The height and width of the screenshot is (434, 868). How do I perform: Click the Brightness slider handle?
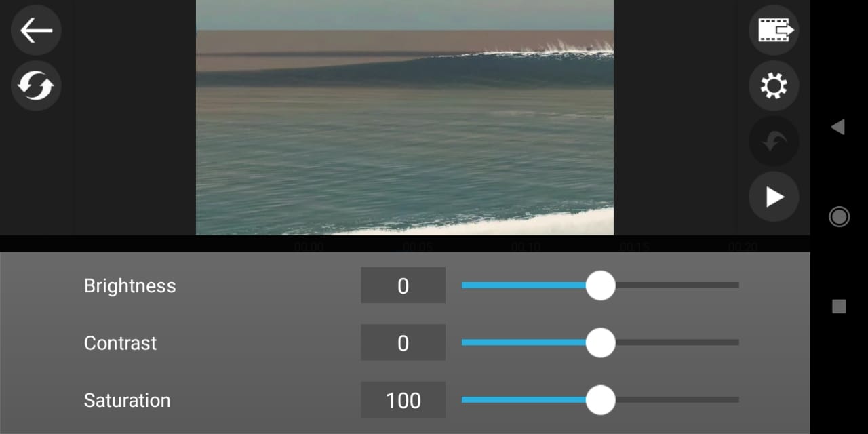point(600,285)
